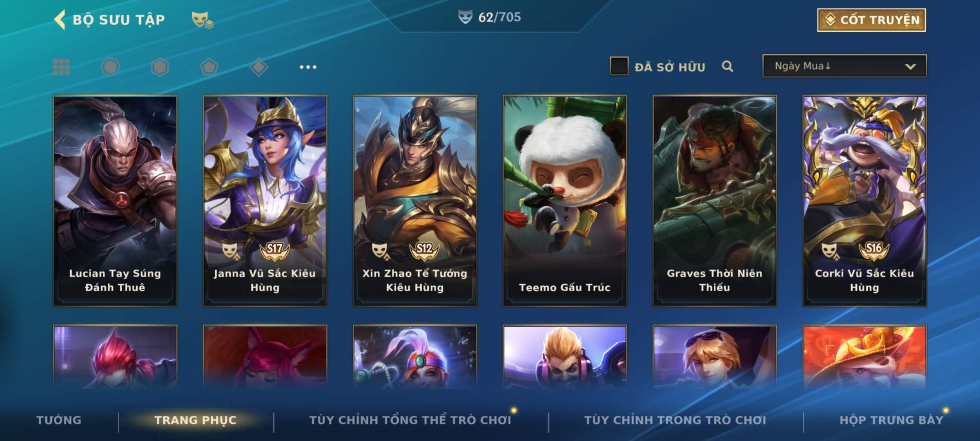Select the diamond rarity filter icon
The width and height of the screenshot is (980, 441).
coord(258,67)
